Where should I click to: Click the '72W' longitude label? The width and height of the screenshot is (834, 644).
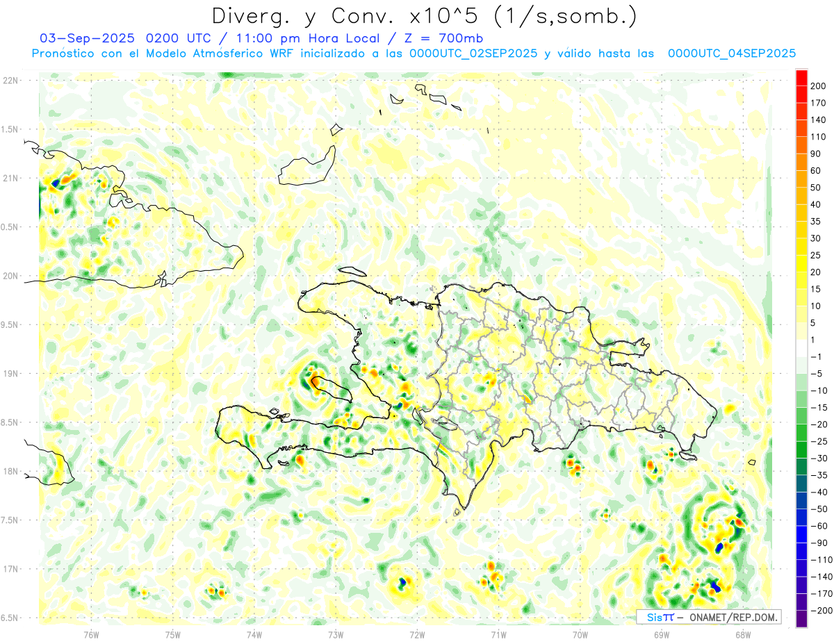(x=417, y=634)
